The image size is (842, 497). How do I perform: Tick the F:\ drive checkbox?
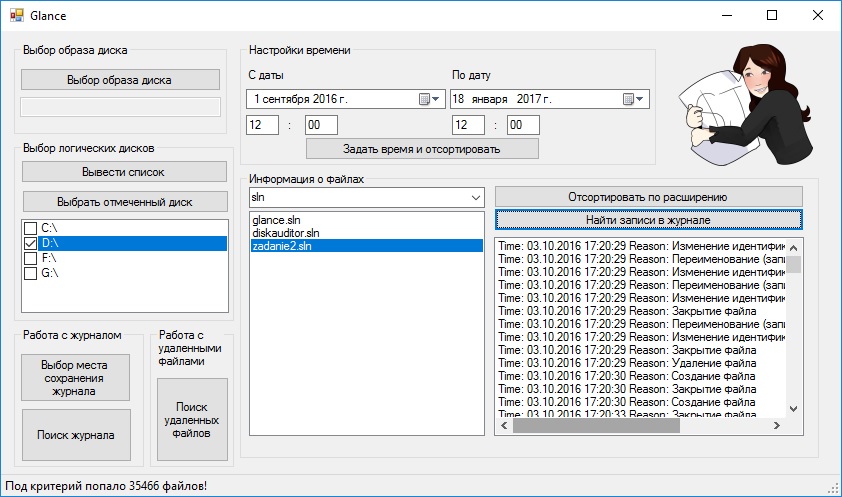[31, 258]
